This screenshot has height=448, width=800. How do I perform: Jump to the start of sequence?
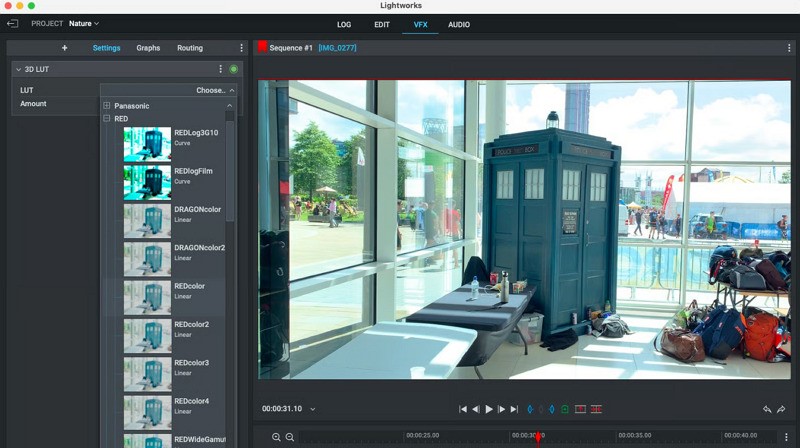click(463, 409)
